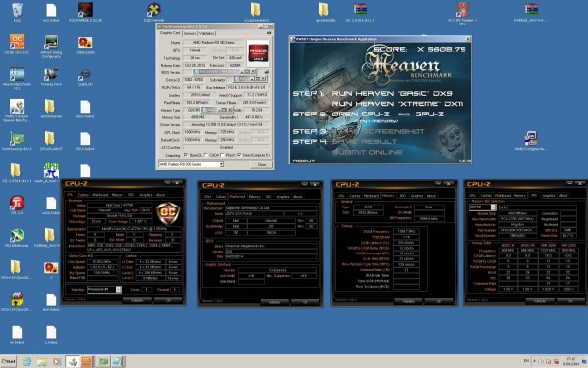Open SPD tab in the Memory CPU-Z window

point(403,196)
